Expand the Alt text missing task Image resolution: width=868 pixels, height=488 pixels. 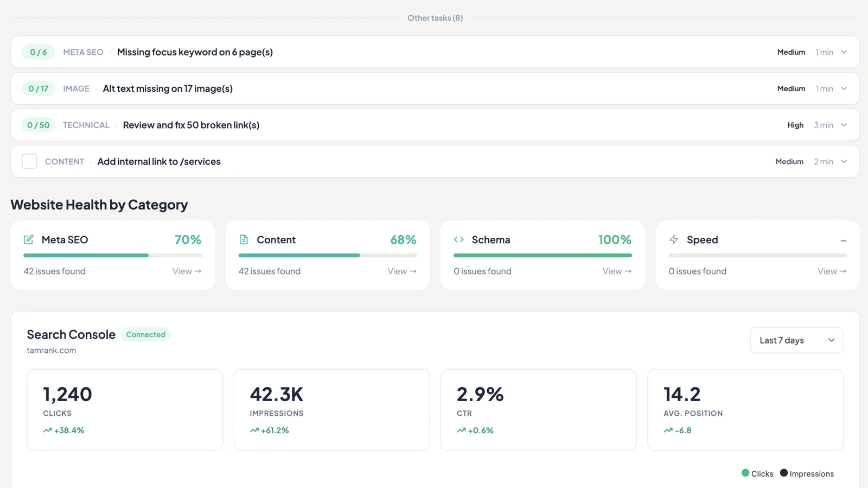[844, 88]
